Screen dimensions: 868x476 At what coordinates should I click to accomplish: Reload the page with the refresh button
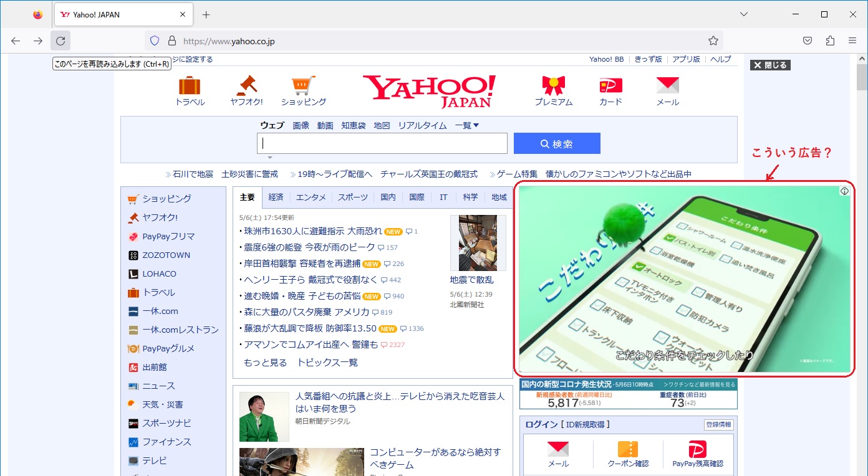click(x=60, y=40)
